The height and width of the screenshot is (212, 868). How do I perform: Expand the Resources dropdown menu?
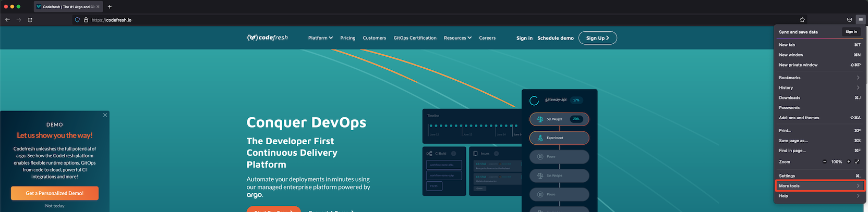[x=457, y=38]
